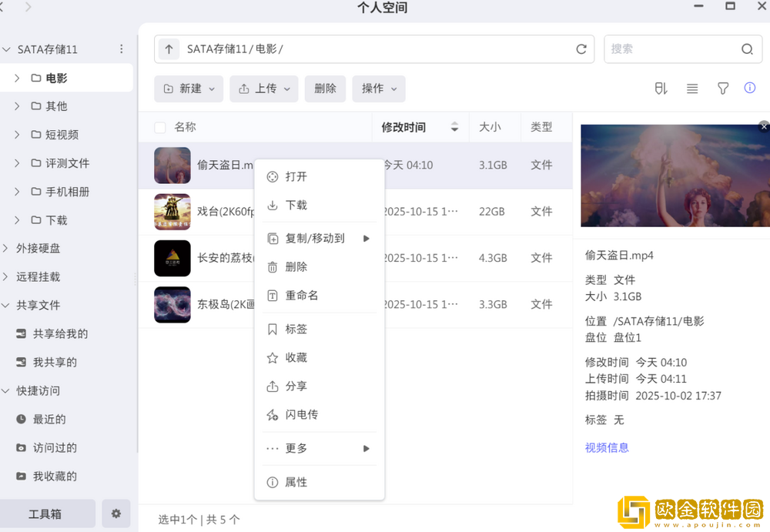Viewport: 770px width, 532px height.
Task: Open the 操作 dropdown menu
Action: pyautogui.click(x=378, y=89)
